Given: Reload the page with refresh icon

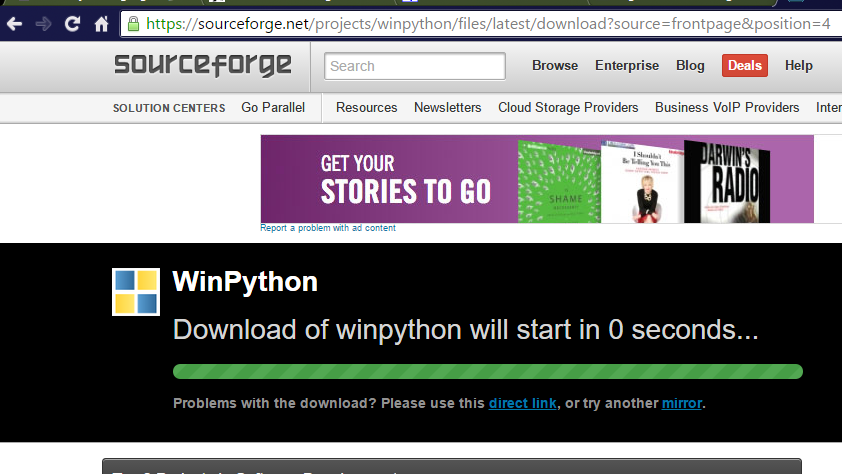Looking at the screenshot, I should tap(73, 24).
